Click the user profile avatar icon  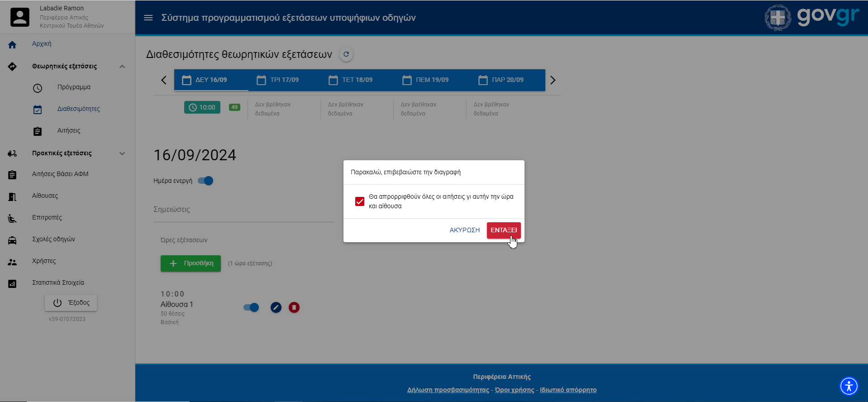pos(20,17)
